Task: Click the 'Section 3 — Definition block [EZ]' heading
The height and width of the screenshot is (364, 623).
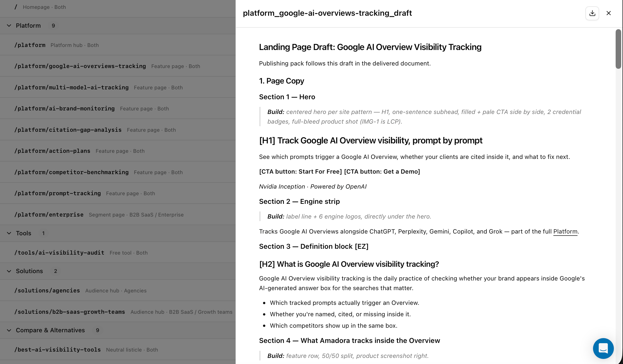Action: click(x=314, y=246)
